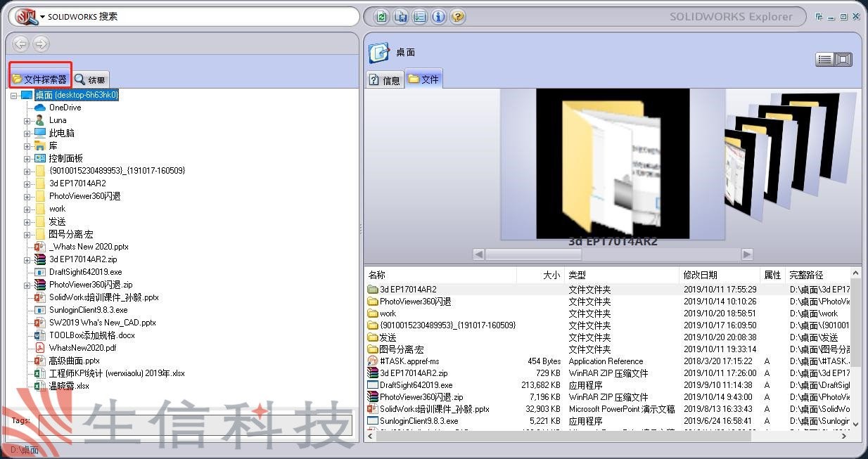This screenshot has width=868, height=459.
Task: Select the 3d EP17014AR2 folder cover thumbnail
Action: [x=613, y=164]
